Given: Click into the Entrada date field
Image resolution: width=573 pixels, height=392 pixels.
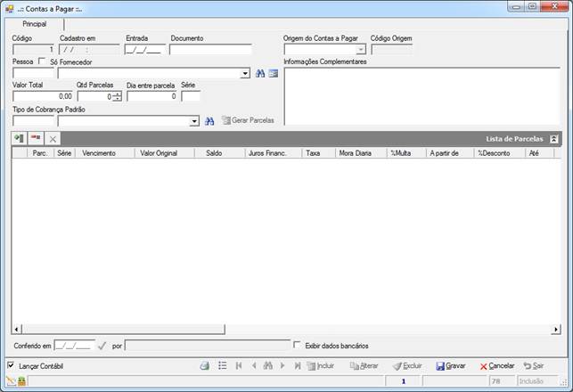Looking at the screenshot, I should tap(144, 50).
